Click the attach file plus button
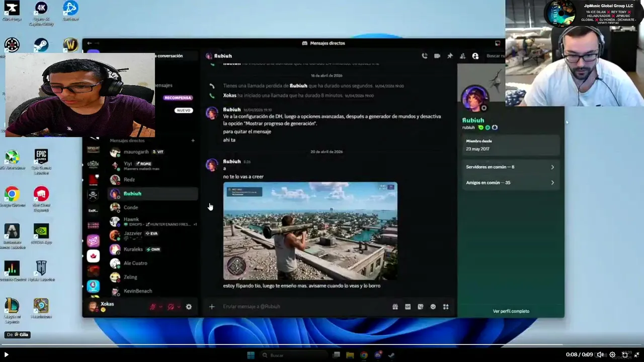 coord(212,307)
